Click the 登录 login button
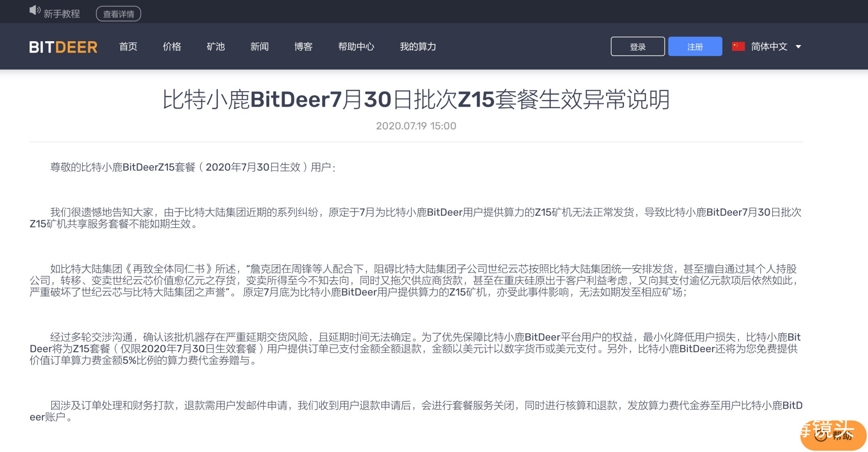Image resolution: width=868 pixels, height=452 pixels. (638, 46)
